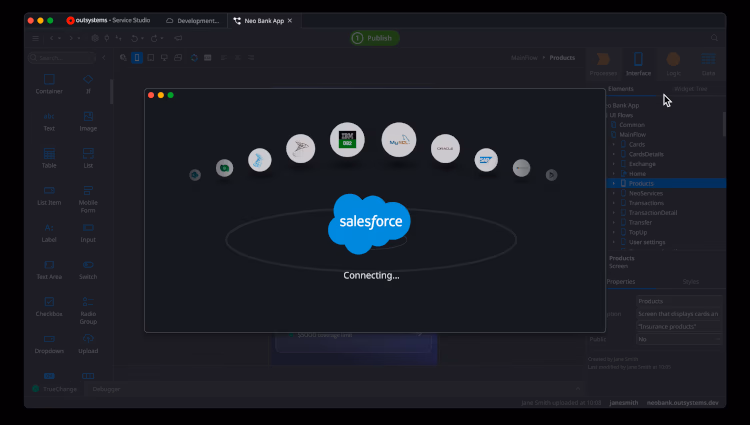
Task: Click in the toolbox Search field
Action: [x=62, y=58]
